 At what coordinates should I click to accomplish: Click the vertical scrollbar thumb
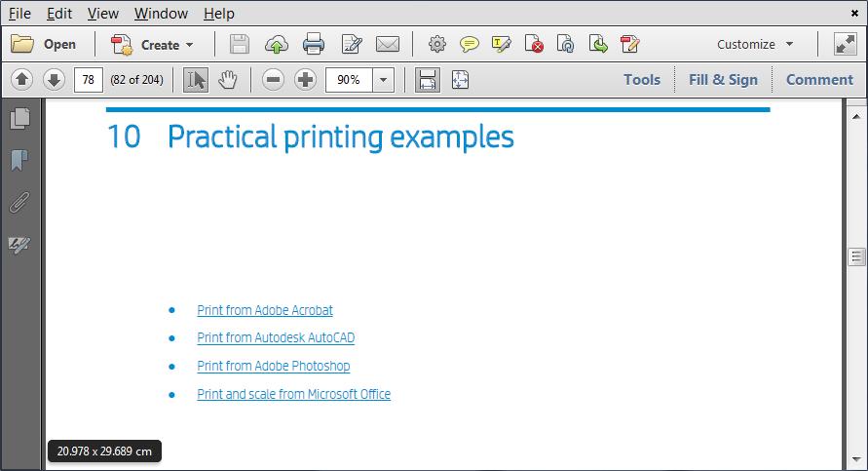(856, 256)
